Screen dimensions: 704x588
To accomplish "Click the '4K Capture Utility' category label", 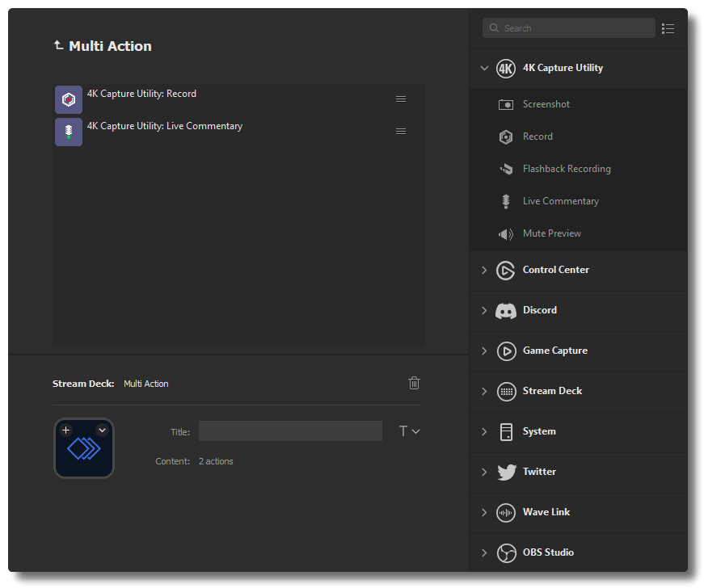I will tap(563, 68).
